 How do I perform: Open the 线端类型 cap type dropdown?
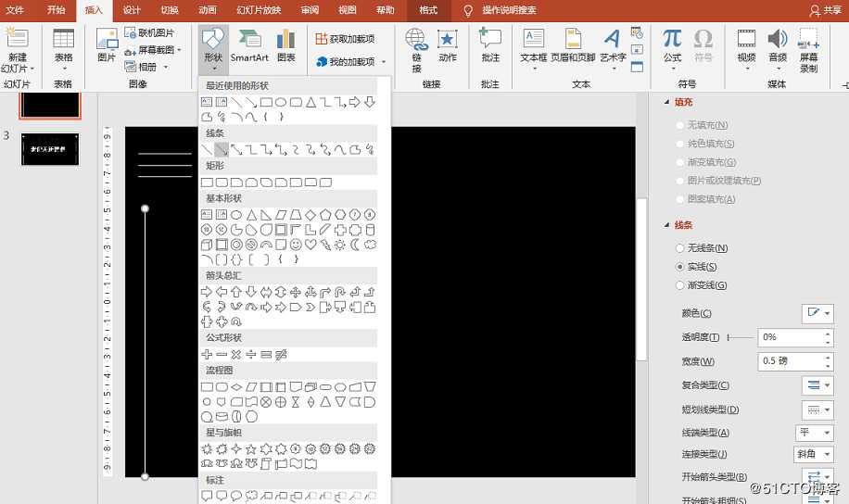click(x=815, y=433)
